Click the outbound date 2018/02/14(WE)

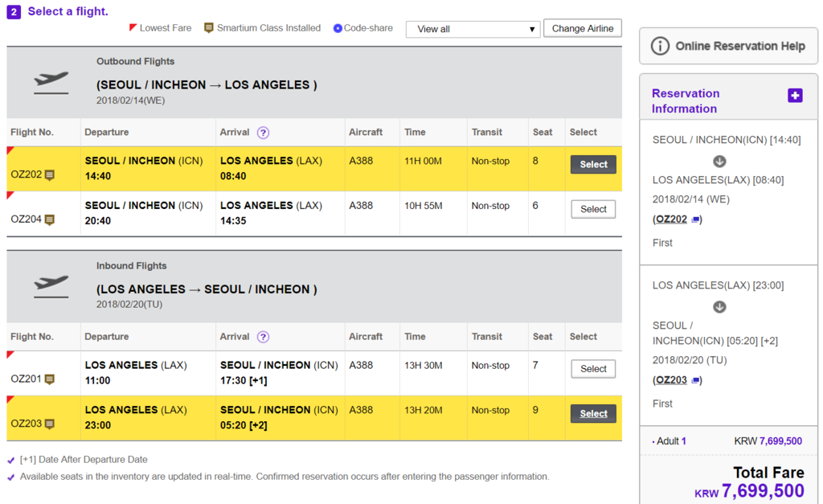pos(130,100)
